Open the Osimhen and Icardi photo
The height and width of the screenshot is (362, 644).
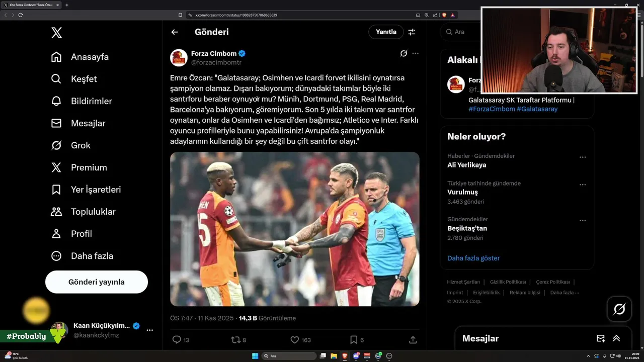pos(295,229)
